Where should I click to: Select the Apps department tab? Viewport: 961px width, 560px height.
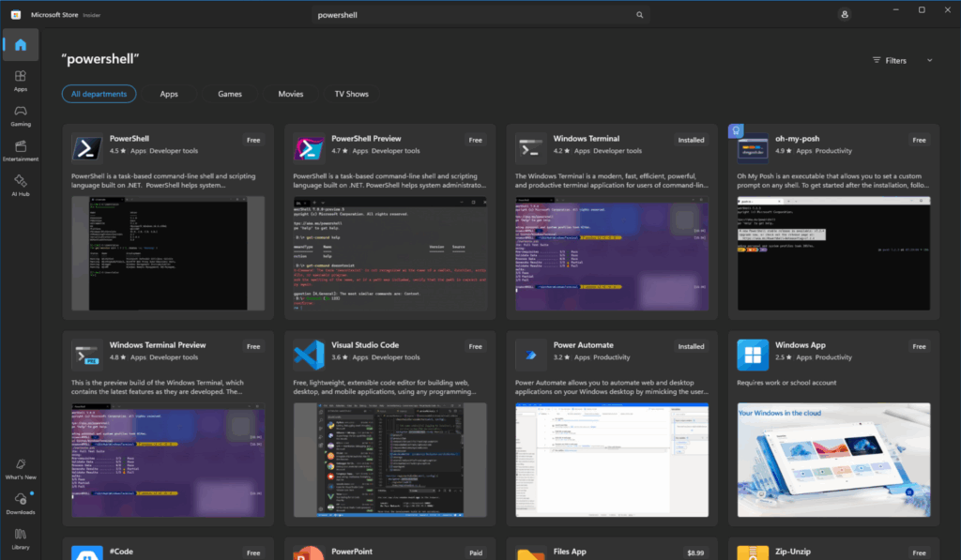pyautogui.click(x=169, y=94)
